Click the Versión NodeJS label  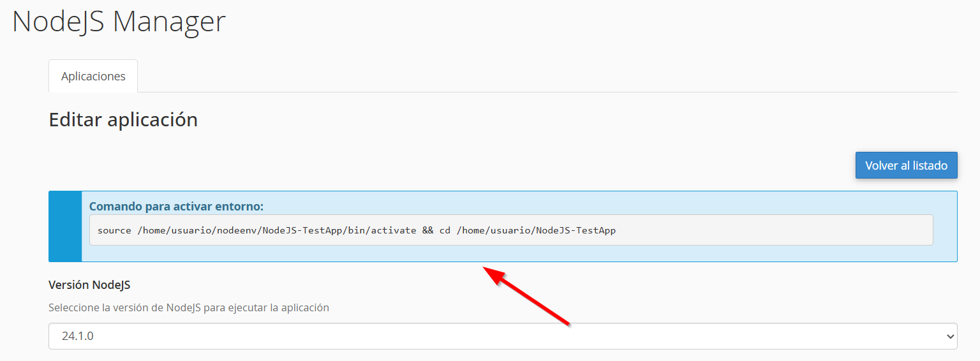tap(89, 284)
